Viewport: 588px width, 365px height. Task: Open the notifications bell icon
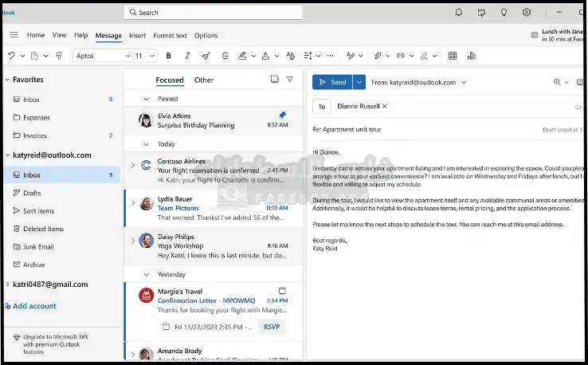click(458, 13)
